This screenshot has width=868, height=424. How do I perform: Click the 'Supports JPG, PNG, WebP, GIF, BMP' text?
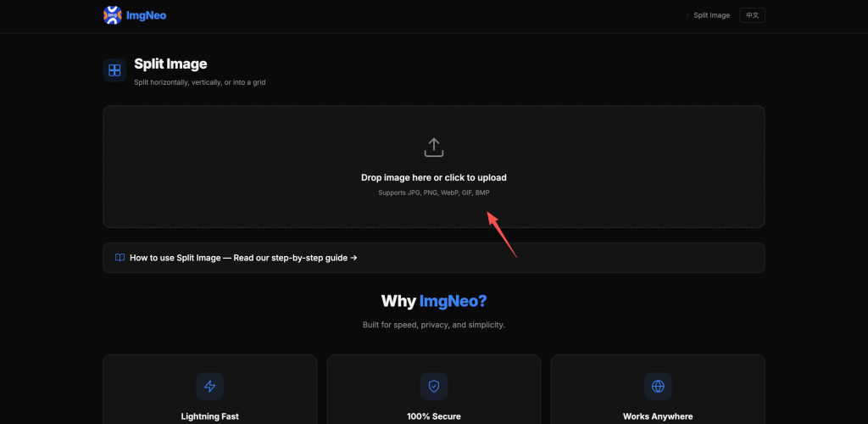[434, 192]
